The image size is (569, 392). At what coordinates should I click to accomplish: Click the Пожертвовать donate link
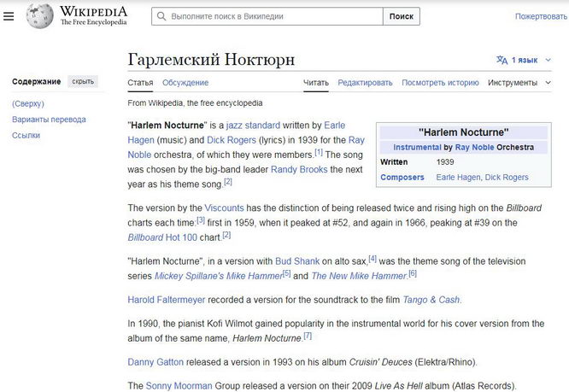point(540,16)
